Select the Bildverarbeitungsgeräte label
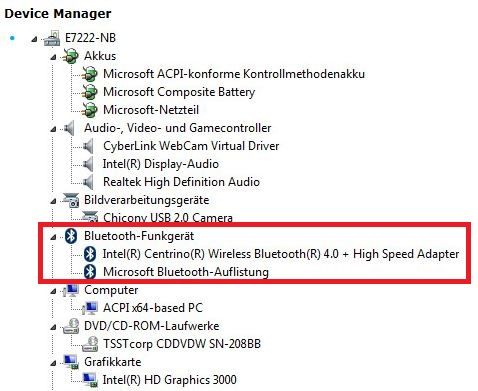The height and width of the screenshot is (391, 478). pos(147,200)
